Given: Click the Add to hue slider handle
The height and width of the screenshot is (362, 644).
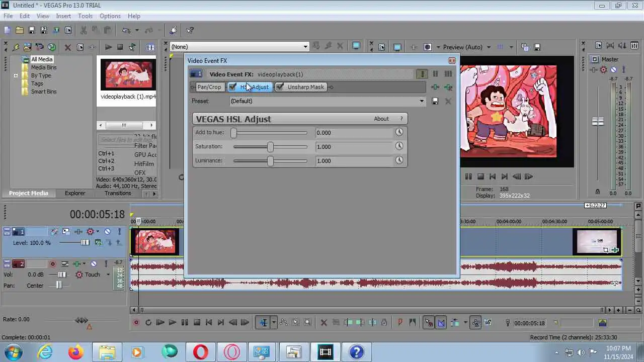Looking at the screenshot, I should click(x=233, y=132).
